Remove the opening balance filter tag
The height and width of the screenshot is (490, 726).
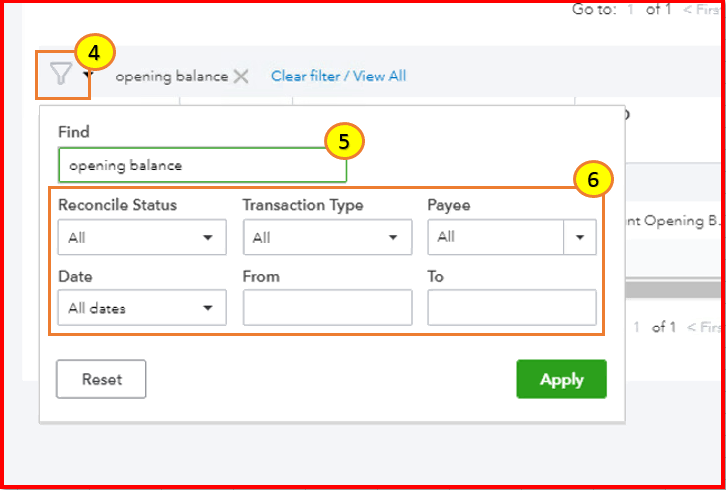click(x=241, y=77)
